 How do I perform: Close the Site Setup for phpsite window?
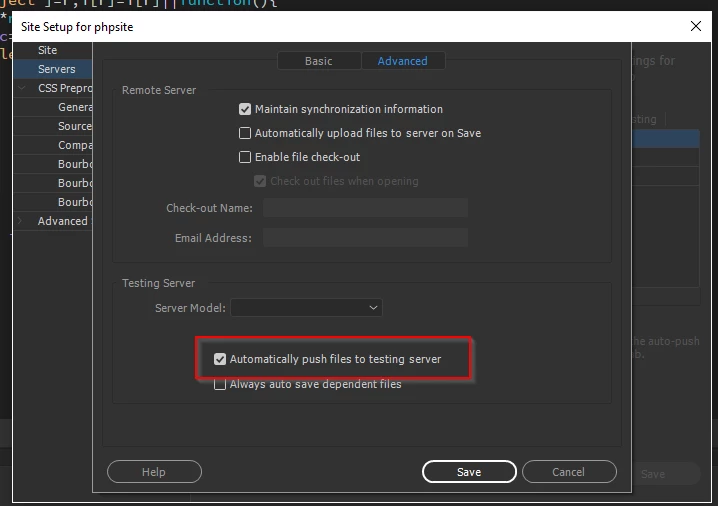point(696,26)
